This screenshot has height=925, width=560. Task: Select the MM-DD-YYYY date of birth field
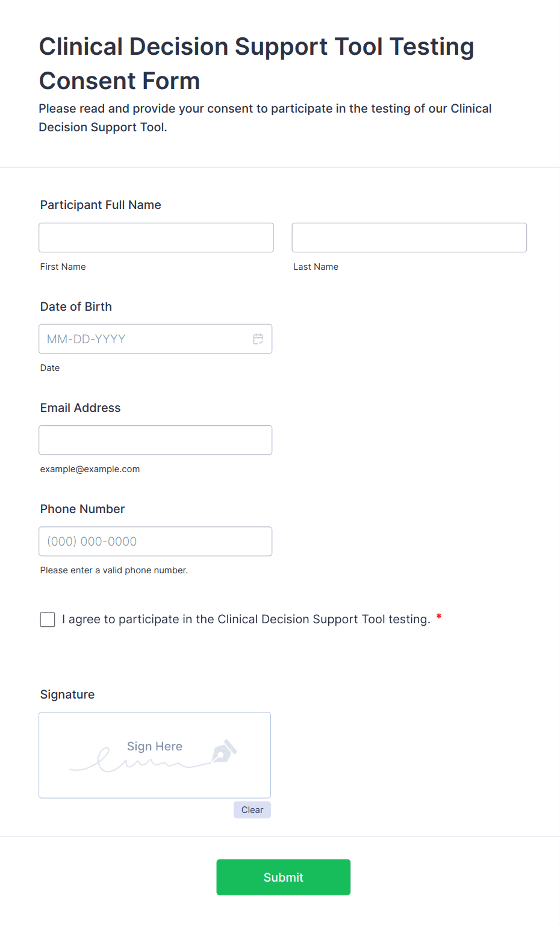click(145, 339)
